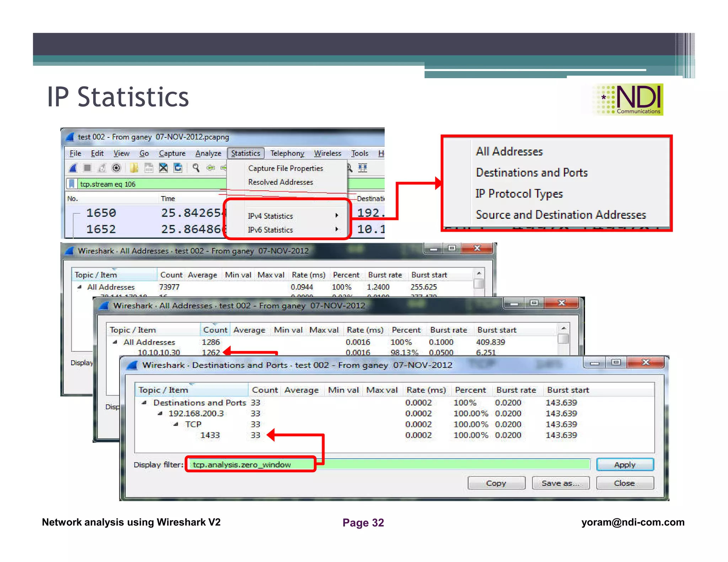Click the tcp.analysis.zero_window display filter field
Image resolution: width=728 pixels, height=562 pixels.
pyautogui.click(x=389, y=465)
